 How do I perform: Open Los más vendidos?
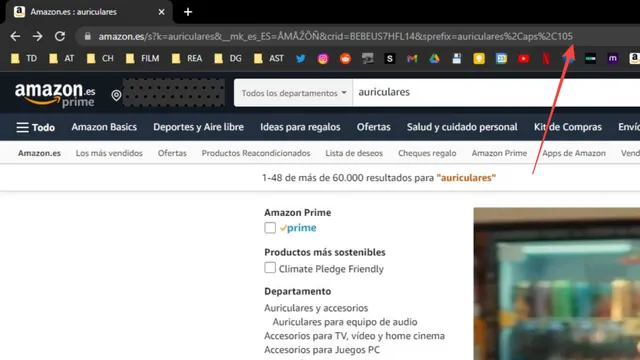[109, 153]
